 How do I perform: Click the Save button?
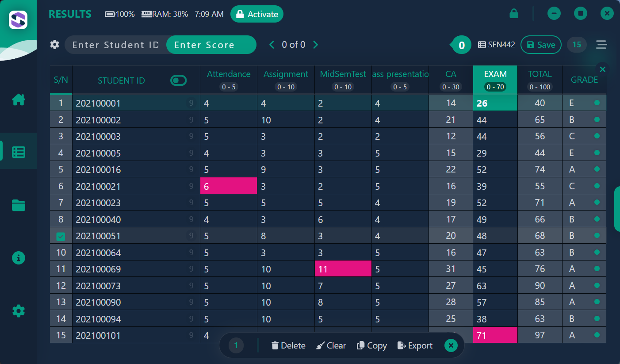tap(541, 45)
